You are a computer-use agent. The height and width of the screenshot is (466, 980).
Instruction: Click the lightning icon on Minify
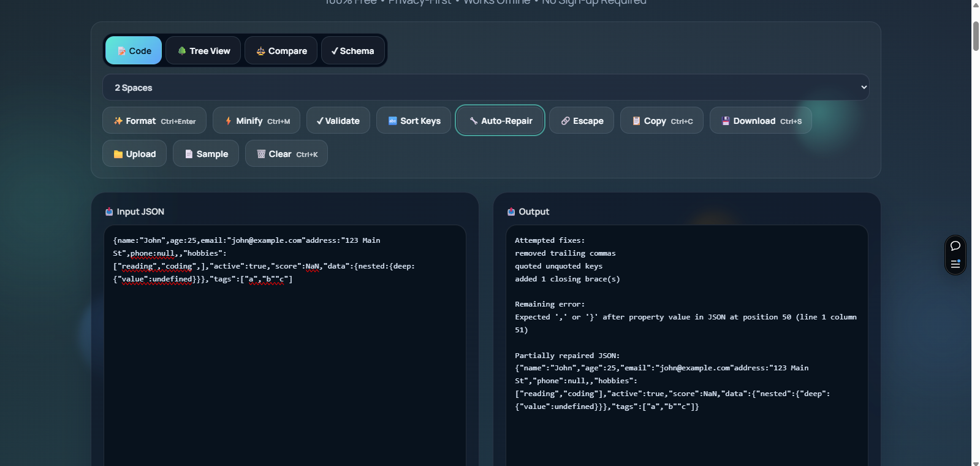coord(229,121)
